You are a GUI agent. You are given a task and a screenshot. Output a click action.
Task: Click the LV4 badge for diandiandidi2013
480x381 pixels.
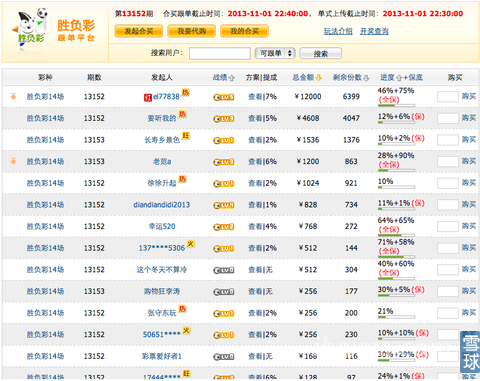tap(224, 205)
